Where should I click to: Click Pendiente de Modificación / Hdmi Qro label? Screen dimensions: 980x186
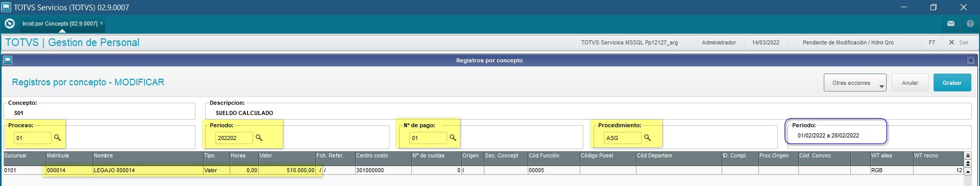pyautogui.click(x=848, y=42)
